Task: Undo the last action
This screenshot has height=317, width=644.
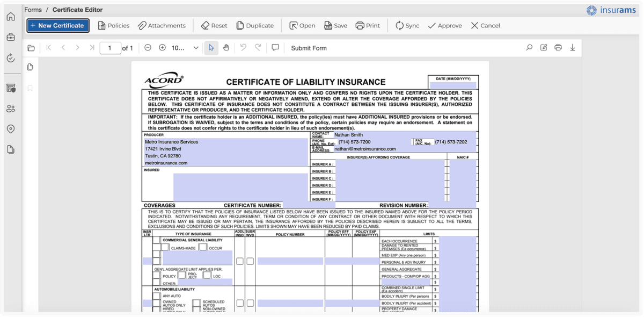Action: 243,48
